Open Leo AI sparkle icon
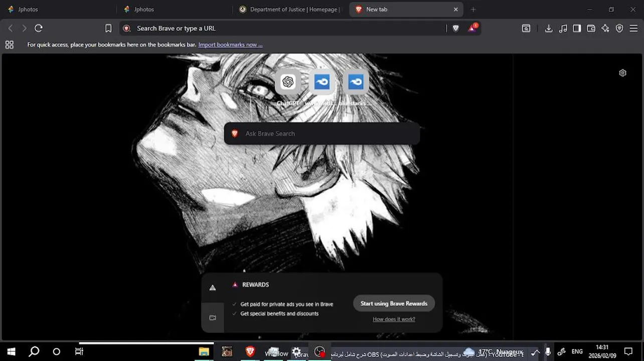 pyautogui.click(x=605, y=29)
